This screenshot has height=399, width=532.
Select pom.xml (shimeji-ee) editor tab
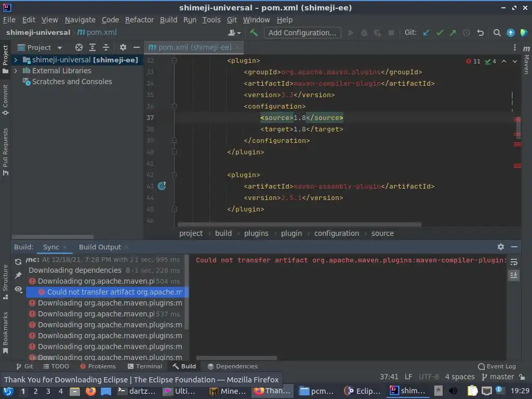coord(194,47)
